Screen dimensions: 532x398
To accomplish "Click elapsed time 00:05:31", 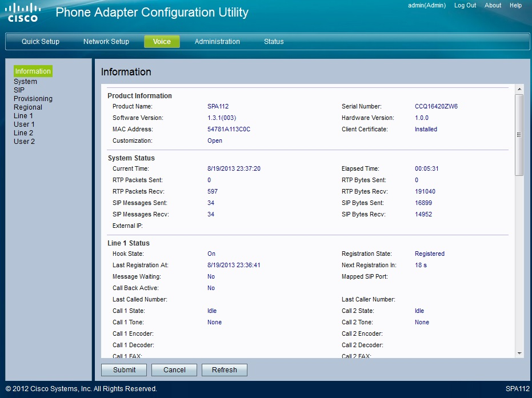I will (426, 168).
